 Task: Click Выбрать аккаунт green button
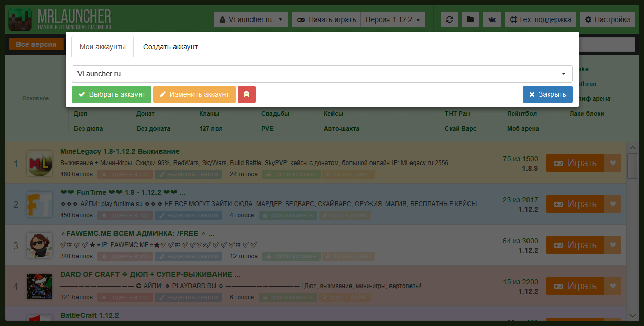tap(112, 94)
